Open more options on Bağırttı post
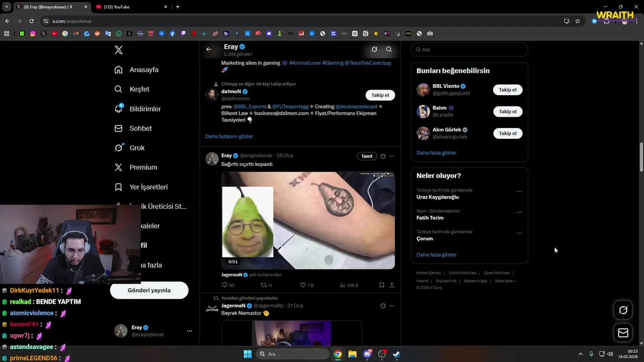This screenshot has height=362, width=644. point(392,156)
